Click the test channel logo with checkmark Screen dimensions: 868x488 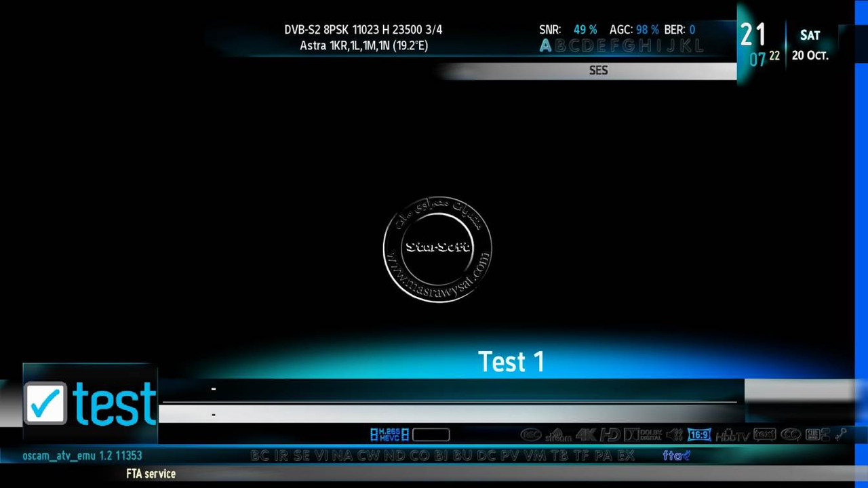[90, 403]
